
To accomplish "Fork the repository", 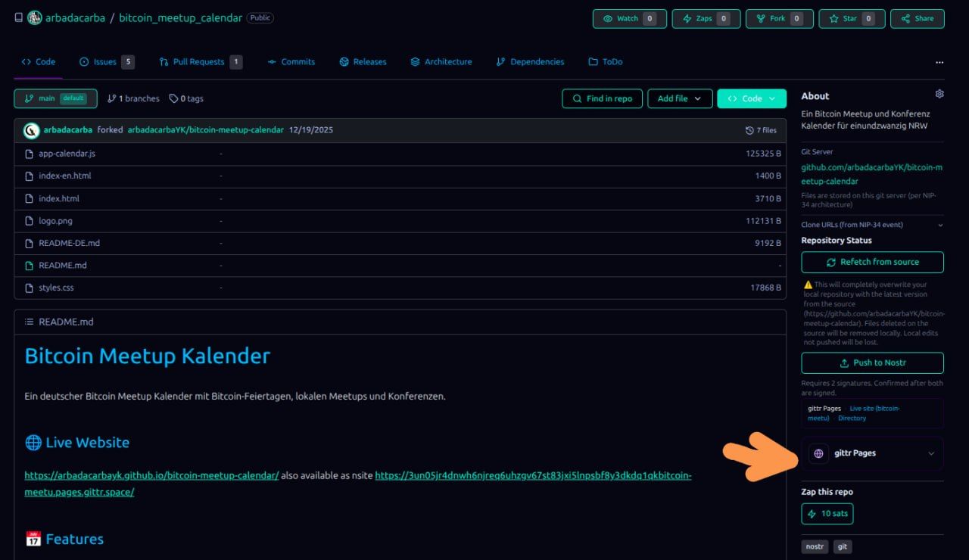I will coord(780,19).
